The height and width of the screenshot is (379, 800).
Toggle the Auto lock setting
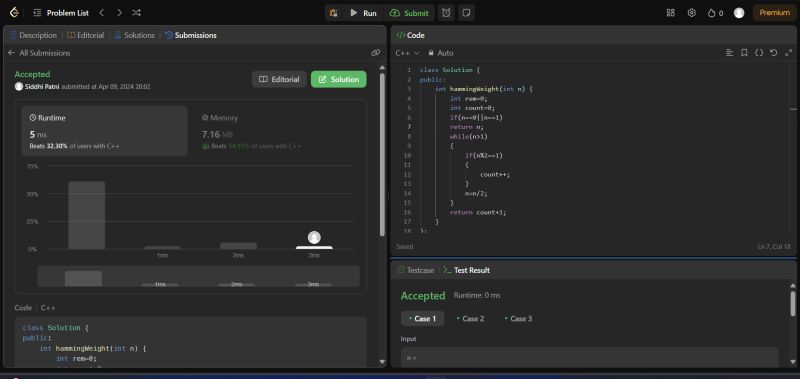coord(441,53)
